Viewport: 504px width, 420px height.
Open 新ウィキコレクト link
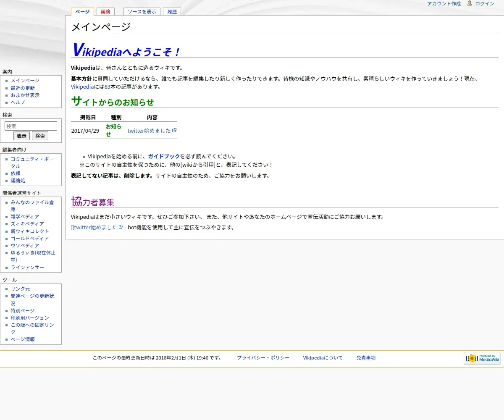pyautogui.click(x=30, y=231)
